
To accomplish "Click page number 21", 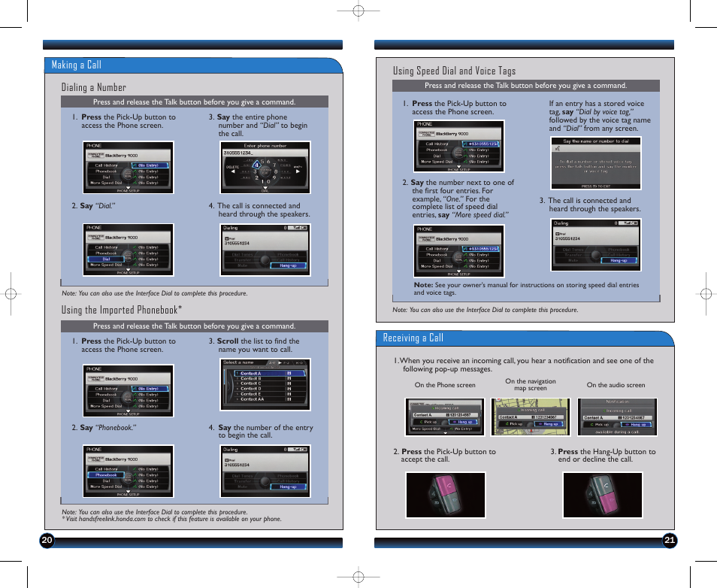I will [670, 540].
